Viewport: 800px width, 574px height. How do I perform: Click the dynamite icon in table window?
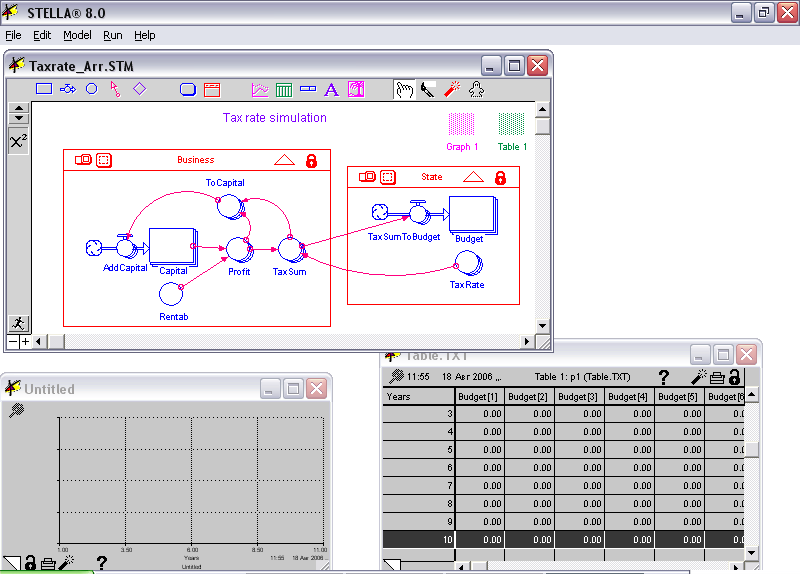tap(698, 377)
